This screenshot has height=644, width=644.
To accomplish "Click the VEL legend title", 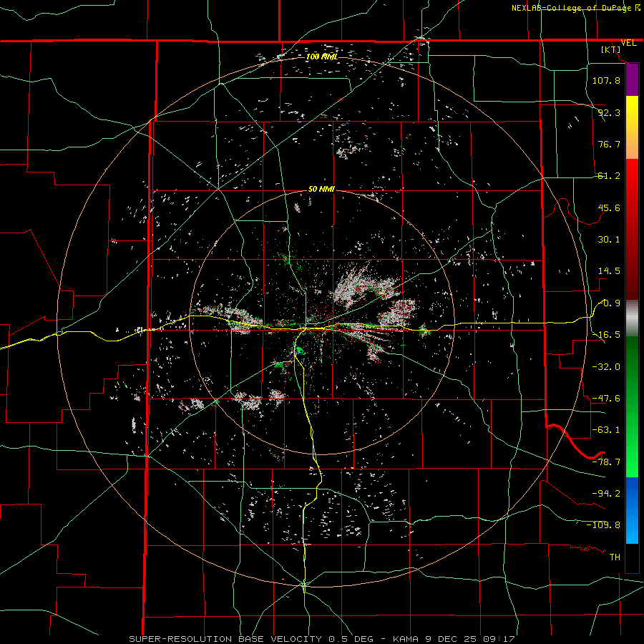I will click(x=629, y=43).
